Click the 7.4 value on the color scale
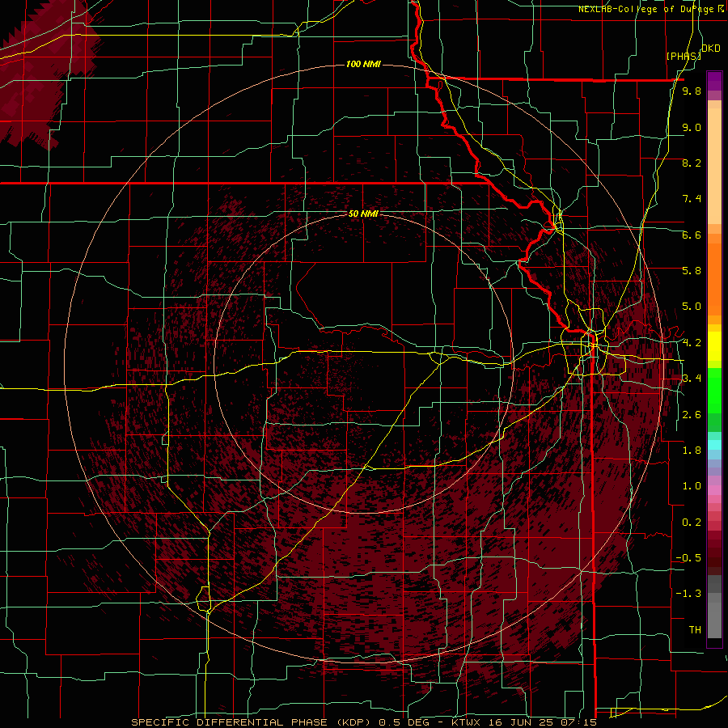Screen dimensions: 728x728 tap(692, 199)
